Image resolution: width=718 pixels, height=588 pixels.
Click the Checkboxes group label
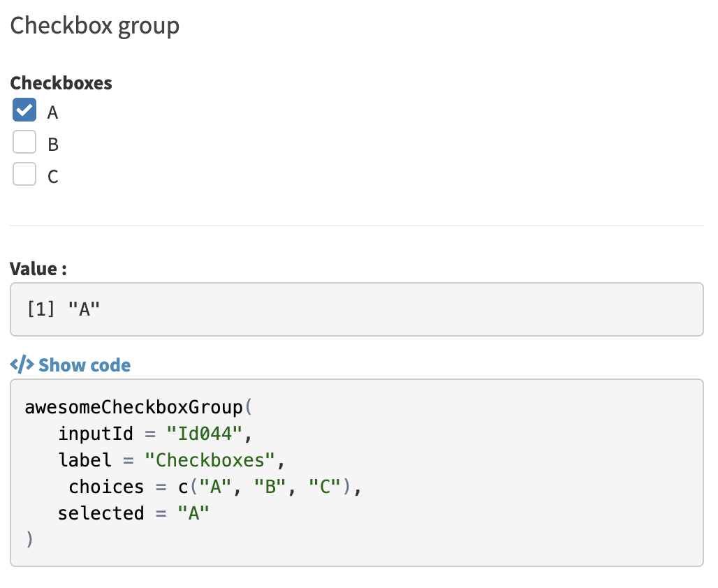(61, 82)
